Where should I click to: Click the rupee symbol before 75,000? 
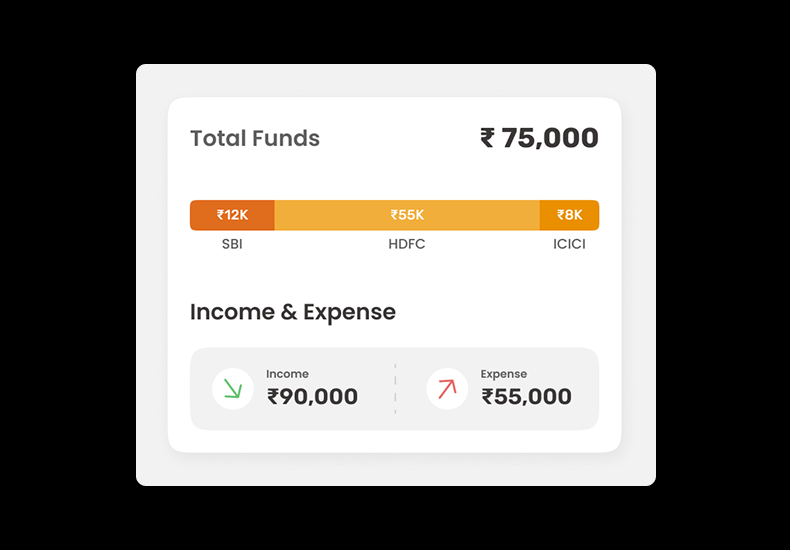[488, 138]
